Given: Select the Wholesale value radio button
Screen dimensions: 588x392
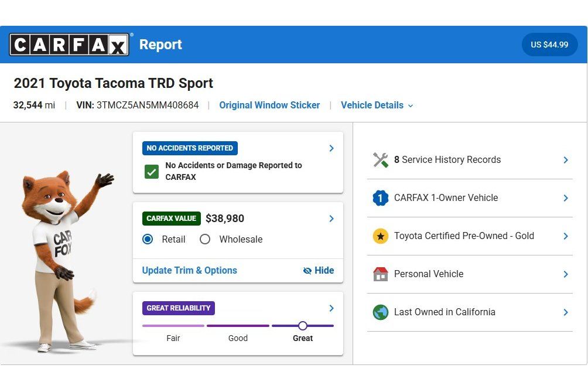Looking at the screenshot, I should pos(205,239).
